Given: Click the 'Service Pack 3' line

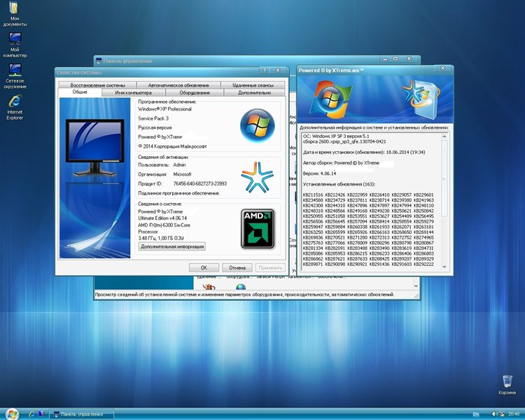Looking at the screenshot, I should click(153, 118).
